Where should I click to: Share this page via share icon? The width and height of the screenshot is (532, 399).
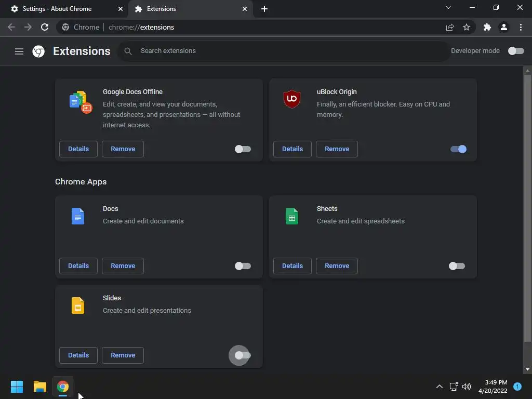[x=450, y=27]
